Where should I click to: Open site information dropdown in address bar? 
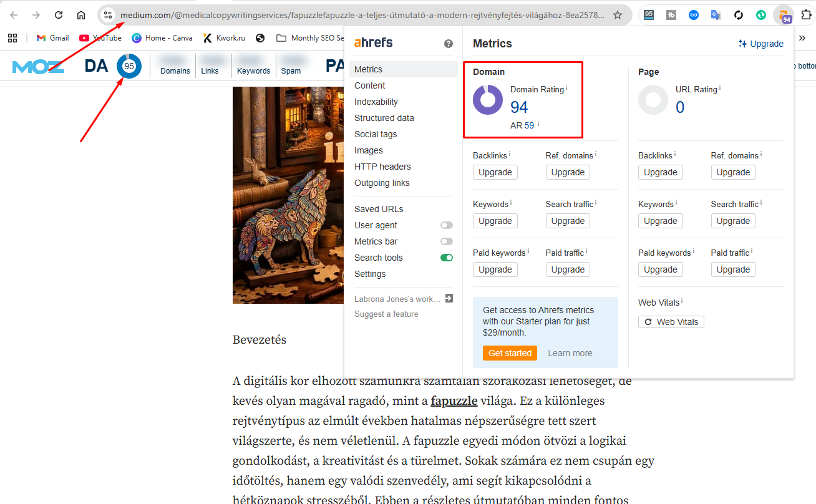pos(108,15)
